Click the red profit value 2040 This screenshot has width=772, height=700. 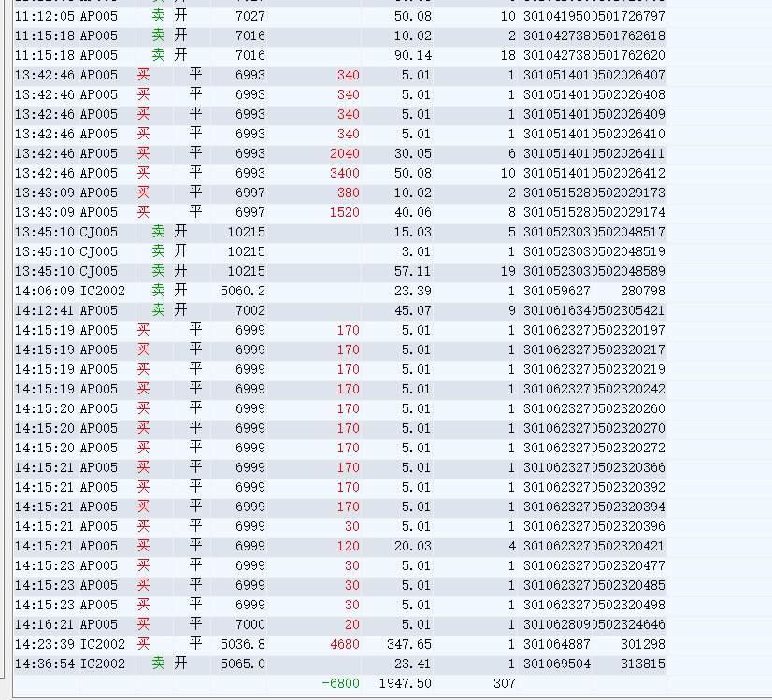tap(345, 153)
